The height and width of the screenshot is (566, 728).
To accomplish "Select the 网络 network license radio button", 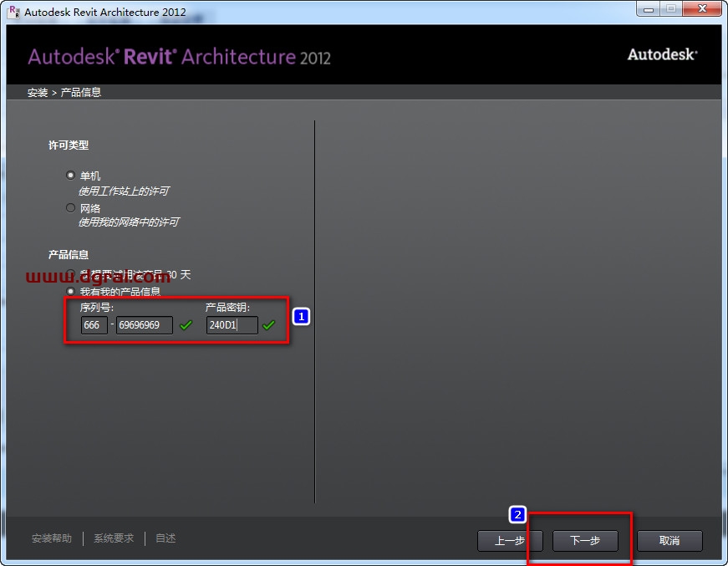I will click(x=70, y=208).
